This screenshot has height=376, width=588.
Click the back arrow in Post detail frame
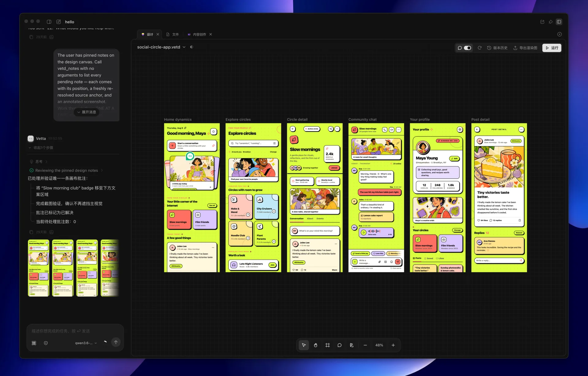point(477,129)
